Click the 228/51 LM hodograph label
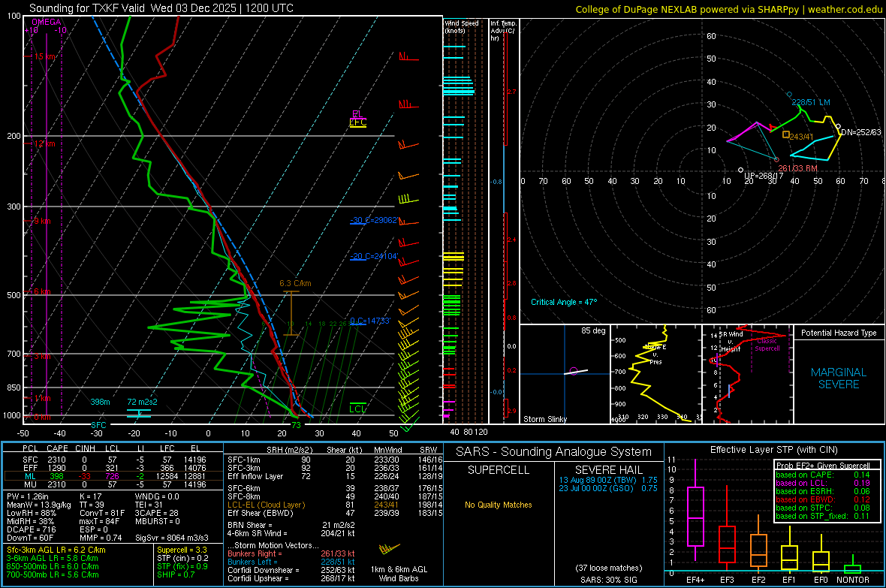Screen dimensions: 886x588 pos(811,102)
